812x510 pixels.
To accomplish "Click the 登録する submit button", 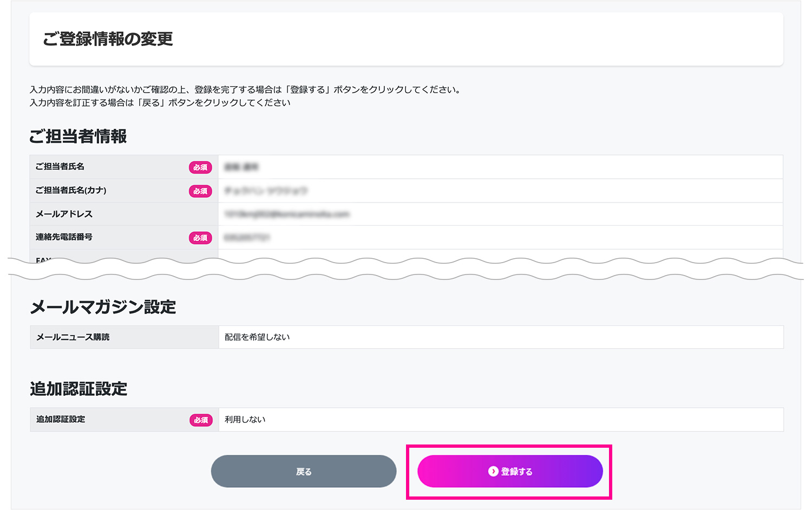I will (510, 471).
